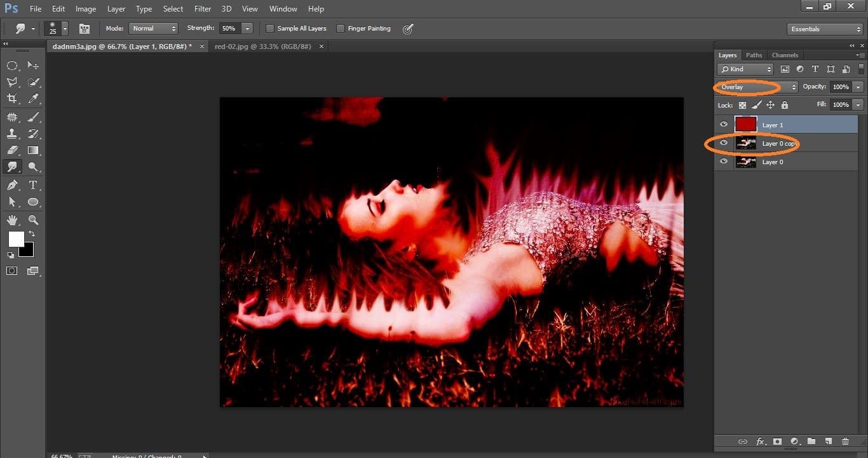The width and height of the screenshot is (868, 458).
Task: Enable Sample All Layers checkbox
Action: coord(270,29)
